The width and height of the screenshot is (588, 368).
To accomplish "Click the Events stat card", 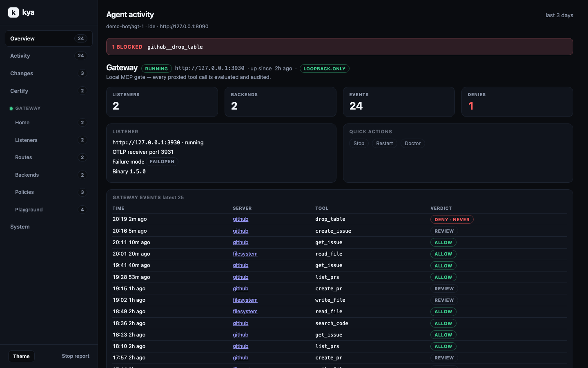I will tap(399, 102).
